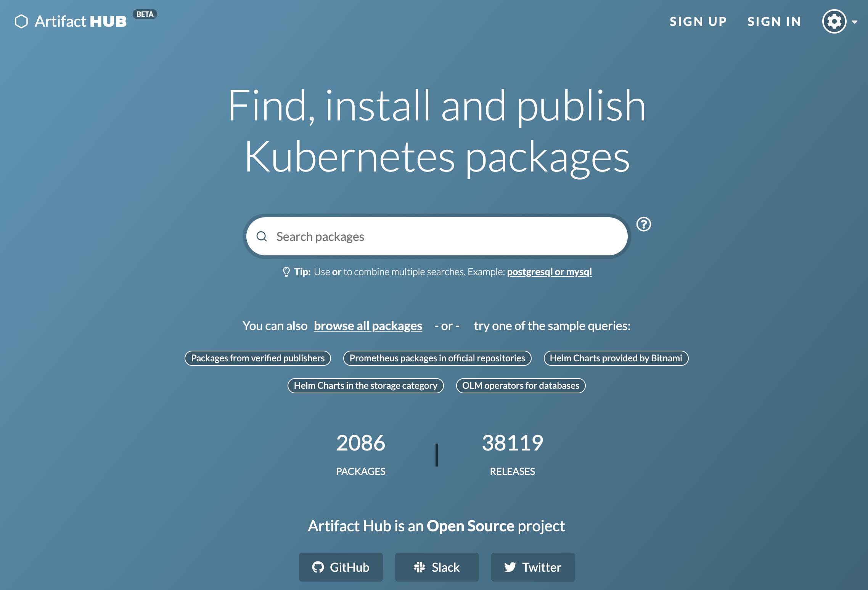Click the Artifact Hub hexagon logo icon
The width and height of the screenshot is (868, 590).
(21, 21)
